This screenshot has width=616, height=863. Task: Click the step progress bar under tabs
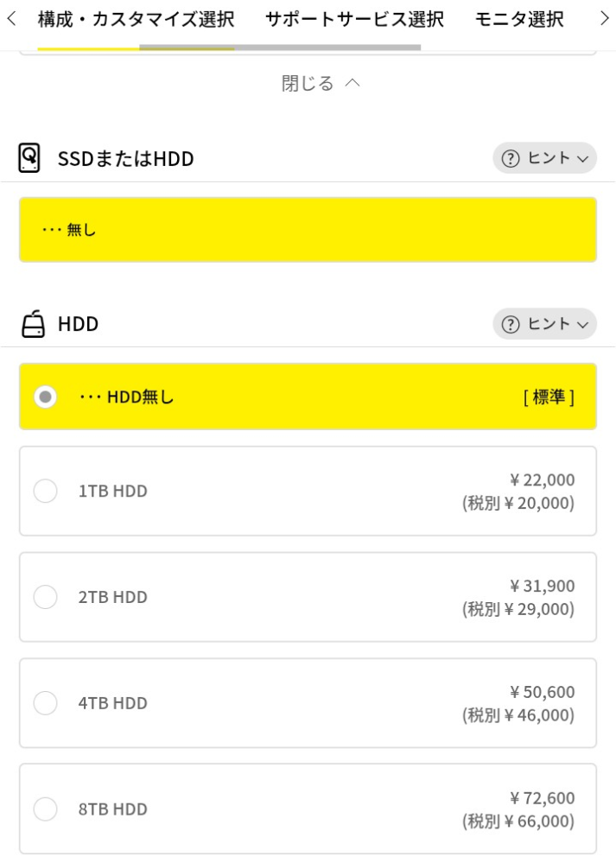click(x=229, y=48)
